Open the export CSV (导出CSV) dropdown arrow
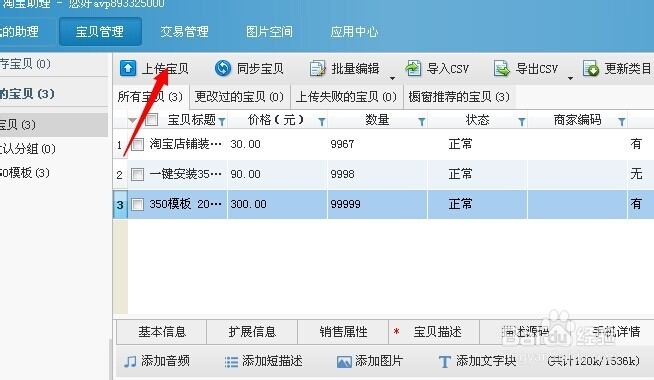654x380 pixels. click(570, 78)
